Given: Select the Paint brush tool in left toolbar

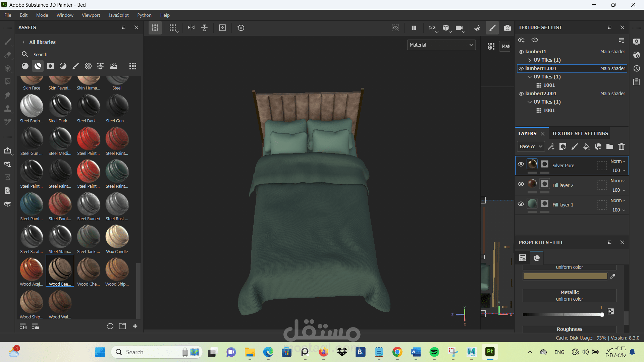Looking at the screenshot, I should [7, 42].
